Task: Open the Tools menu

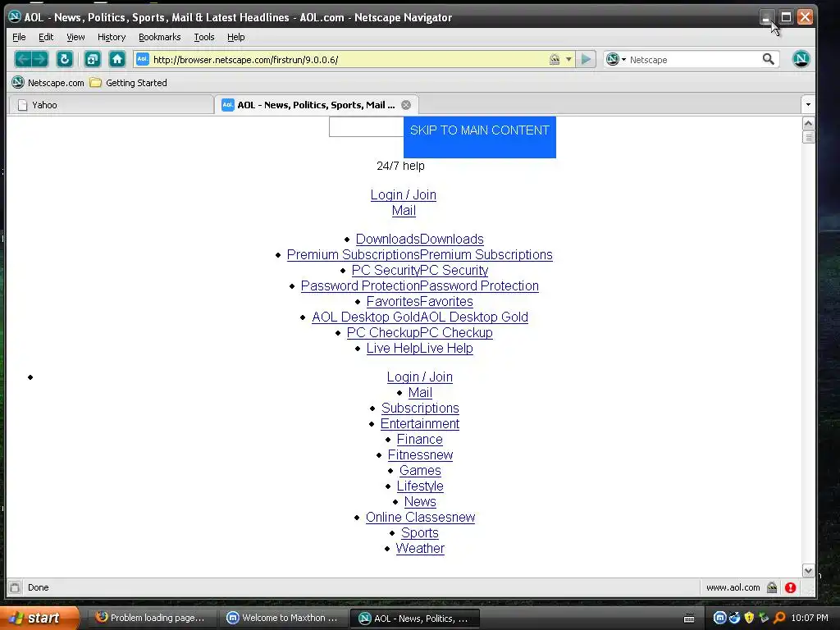Action: click(204, 37)
